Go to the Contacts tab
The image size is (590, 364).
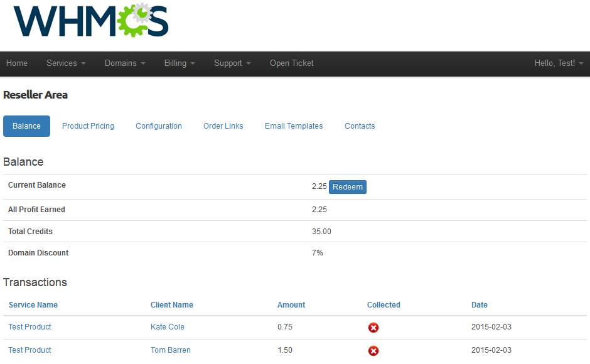pos(360,126)
